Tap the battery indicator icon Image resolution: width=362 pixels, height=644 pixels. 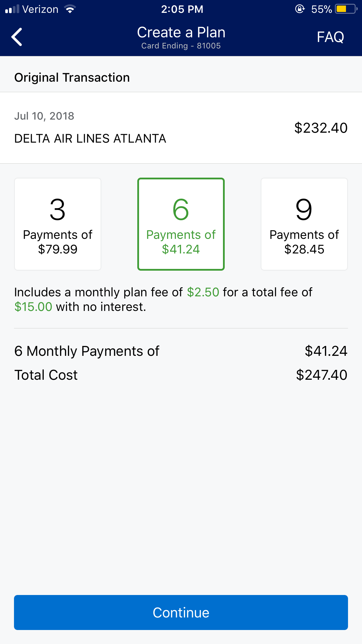point(346,9)
